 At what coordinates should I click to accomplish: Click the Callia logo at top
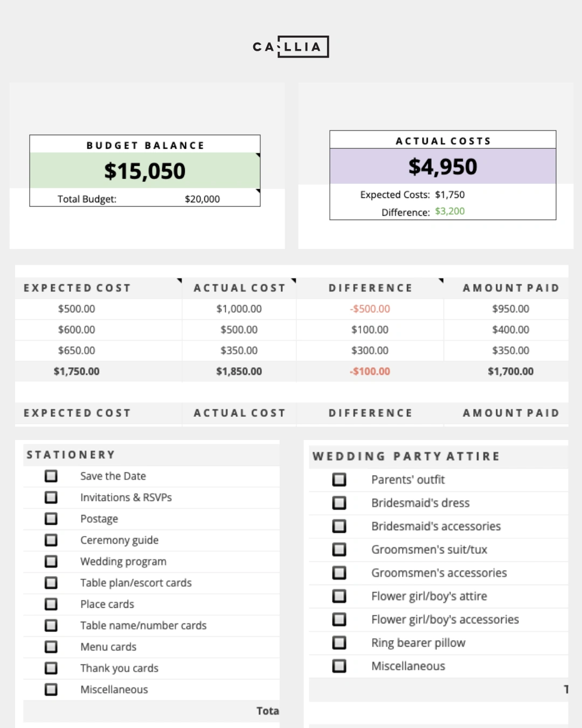[x=290, y=47]
